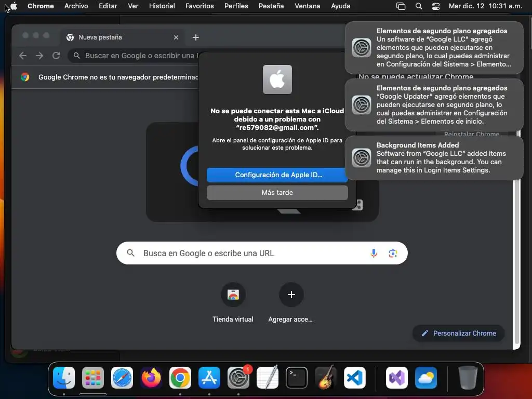Open Spotlight search in the menu bar

[x=419, y=6]
